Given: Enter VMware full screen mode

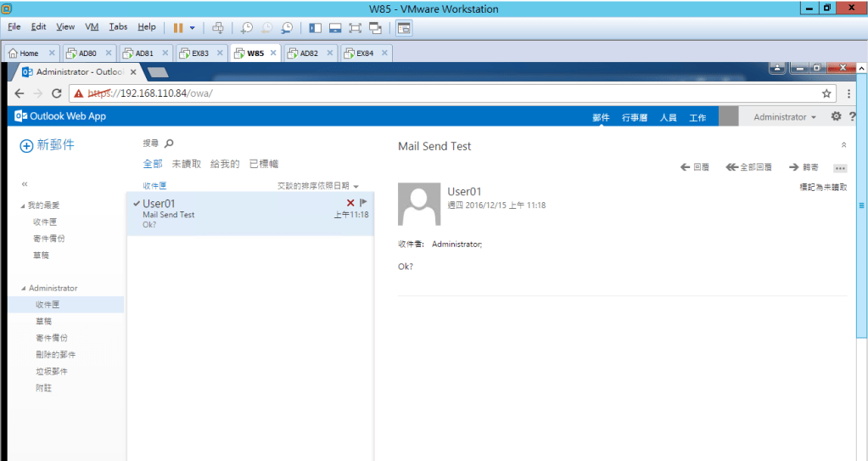Looking at the screenshot, I should point(355,28).
